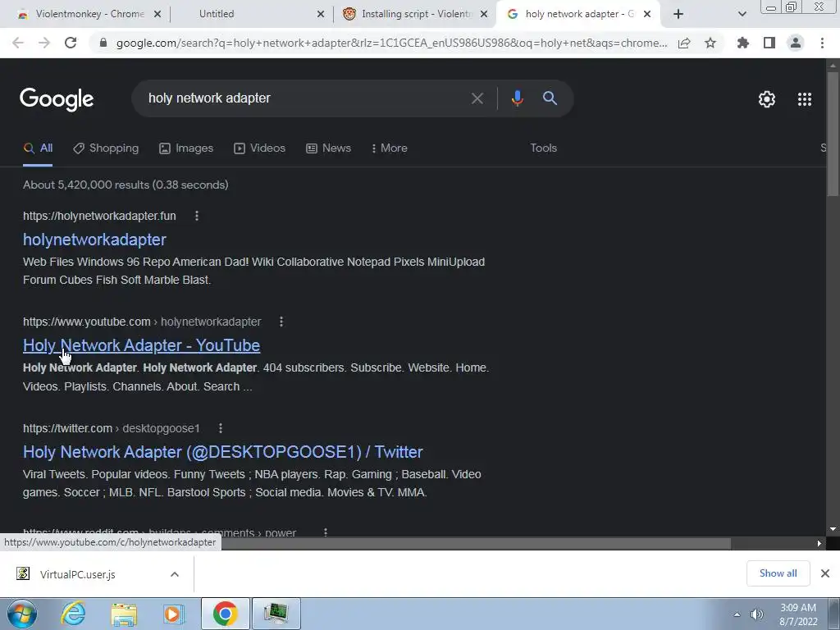Open the Chrome profile avatar
Screen dimensions: 840x630
click(x=796, y=43)
